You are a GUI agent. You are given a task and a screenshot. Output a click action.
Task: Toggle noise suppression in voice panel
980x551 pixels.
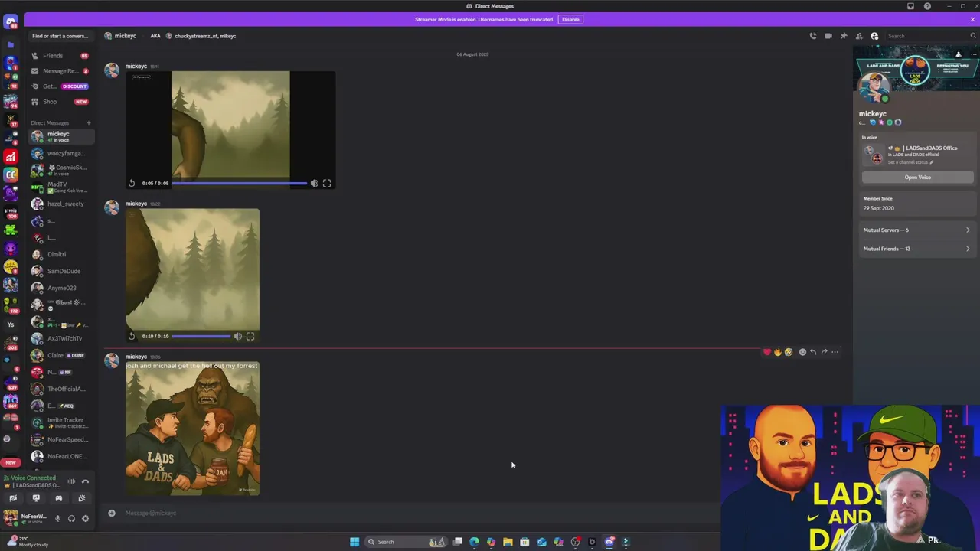(x=71, y=481)
